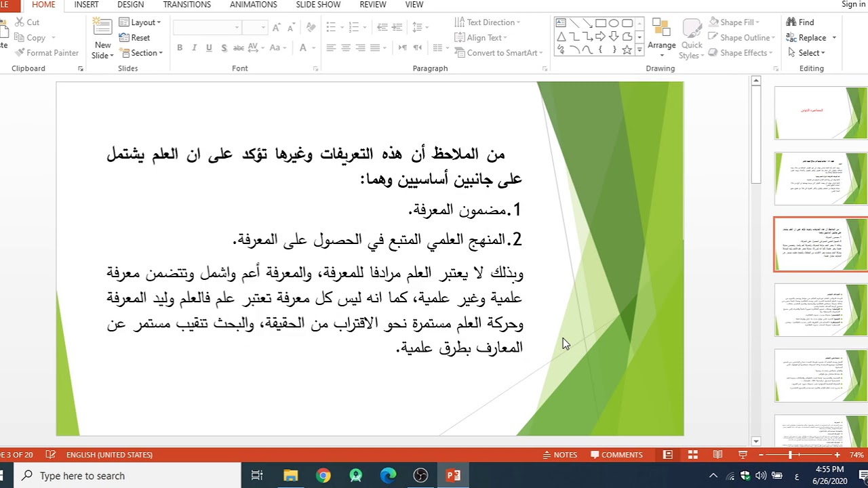The height and width of the screenshot is (488, 868).
Task: Open the Shape Outline color menu
Action: pyautogui.click(x=743, y=38)
